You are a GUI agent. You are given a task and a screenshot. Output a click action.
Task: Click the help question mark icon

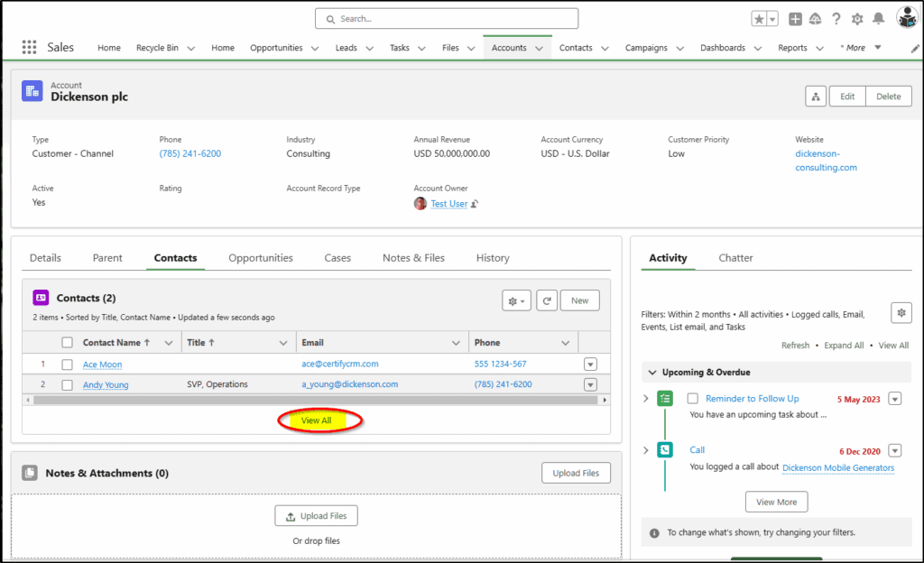click(x=836, y=19)
